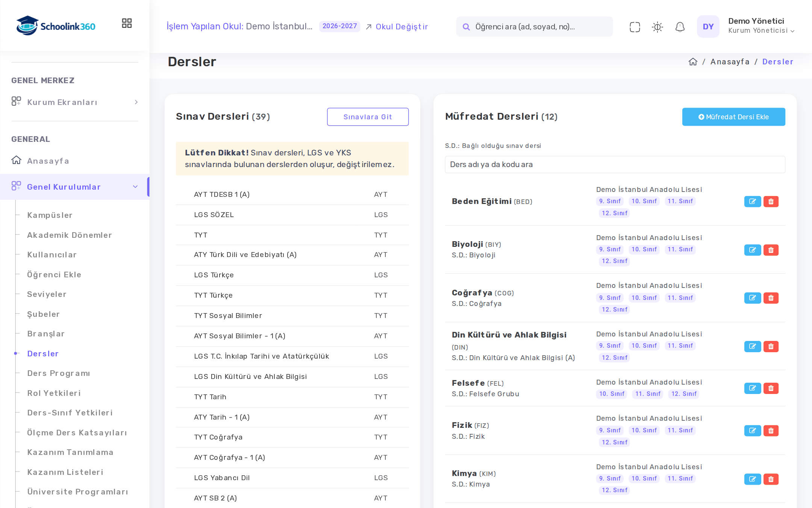Open Akademik Dönemler sidebar item
Viewport: 812px width, 508px height.
click(70, 235)
